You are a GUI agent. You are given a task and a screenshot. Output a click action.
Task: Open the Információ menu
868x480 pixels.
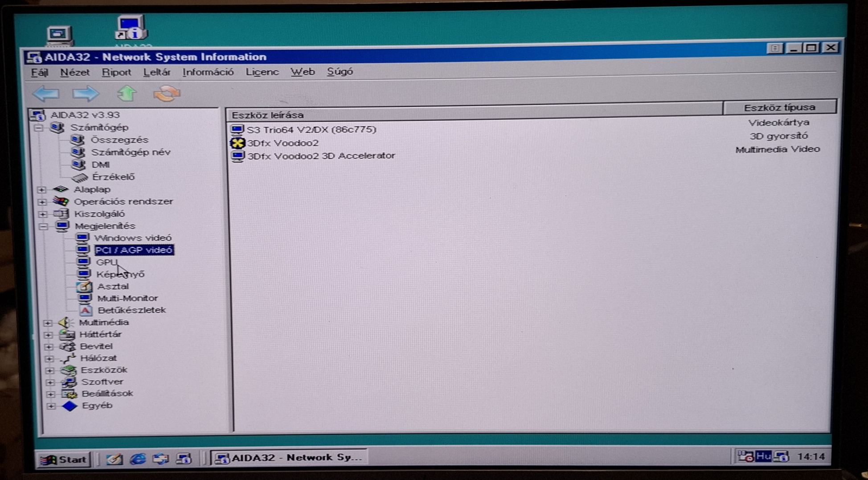(208, 72)
